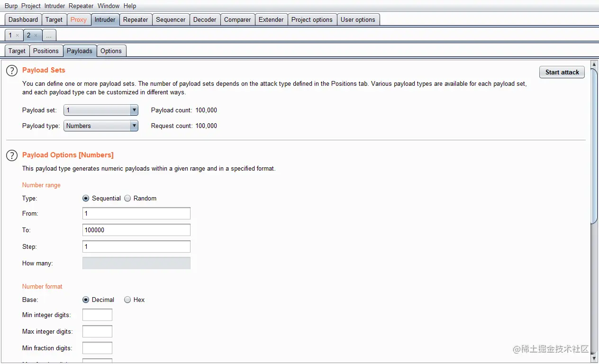Switch to the top-level Target tab
599x364 pixels.
54,20
